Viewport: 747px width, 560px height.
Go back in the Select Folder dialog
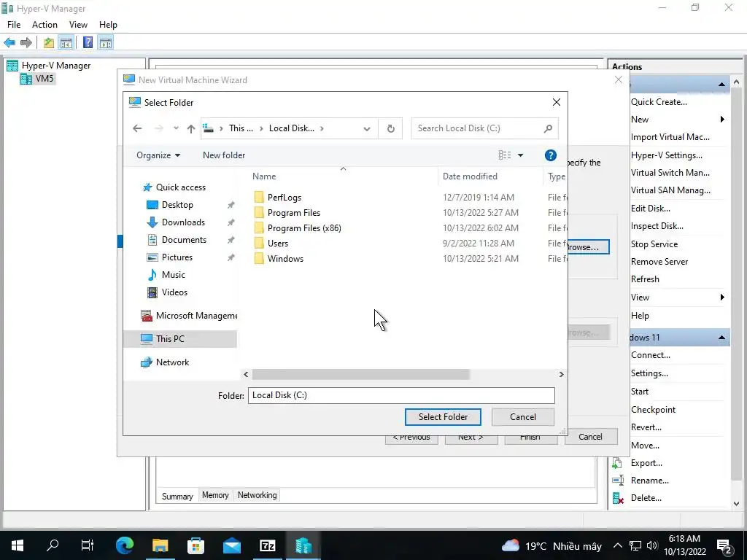coord(137,128)
